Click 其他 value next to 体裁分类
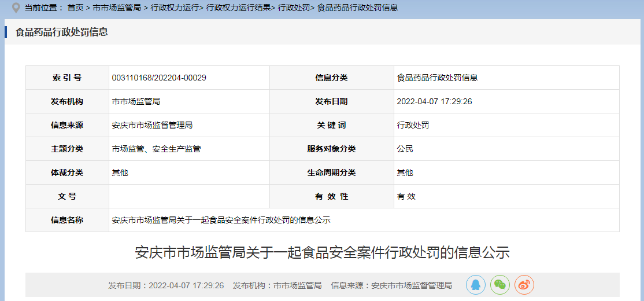This screenshot has height=301, width=644. pos(120,172)
